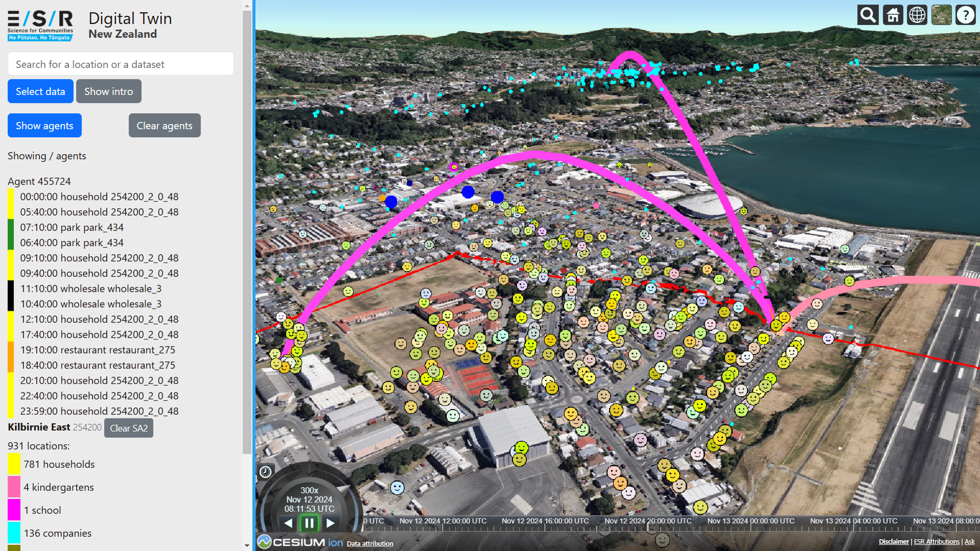Open the Disclaimer link

pyautogui.click(x=894, y=542)
